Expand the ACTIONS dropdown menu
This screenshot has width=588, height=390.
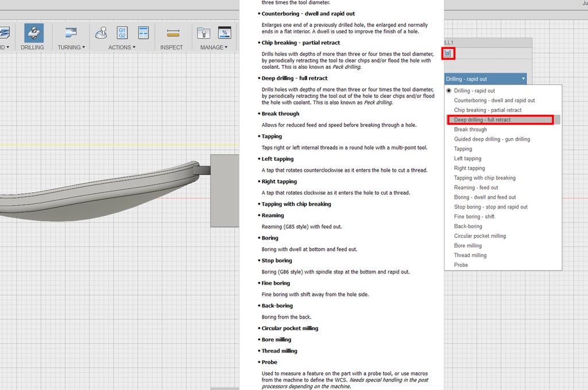coord(122,47)
